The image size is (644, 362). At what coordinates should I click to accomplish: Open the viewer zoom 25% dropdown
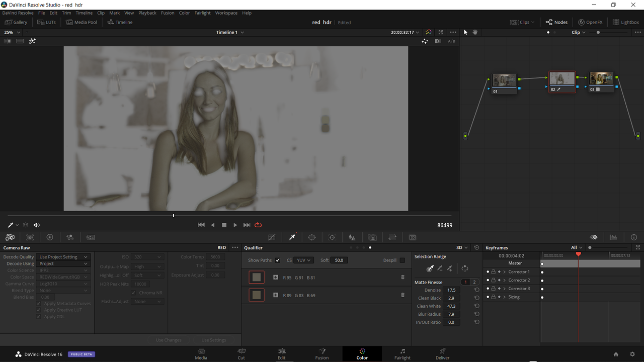12,32
